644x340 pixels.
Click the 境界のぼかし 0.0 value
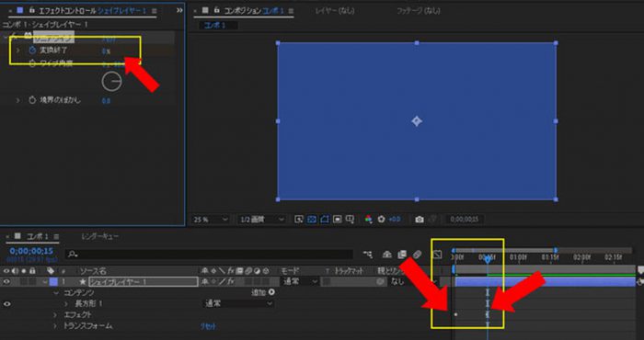106,100
